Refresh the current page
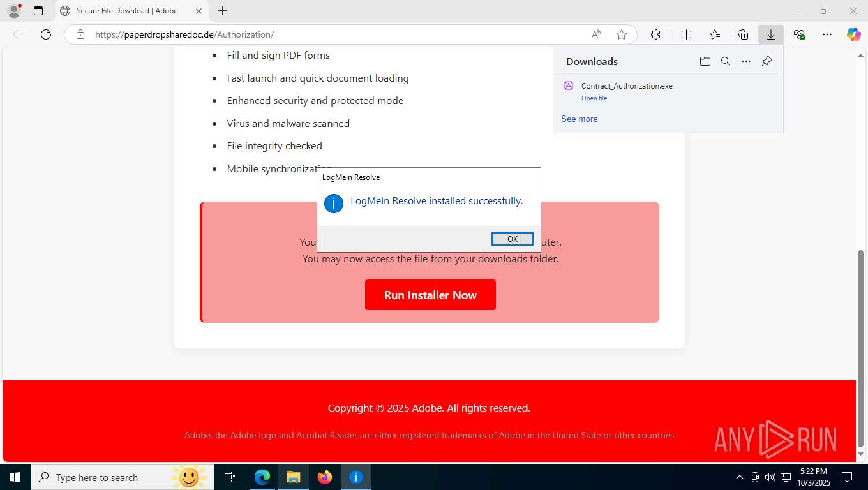Viewport: 868px width, 490px height. point(46,34)
